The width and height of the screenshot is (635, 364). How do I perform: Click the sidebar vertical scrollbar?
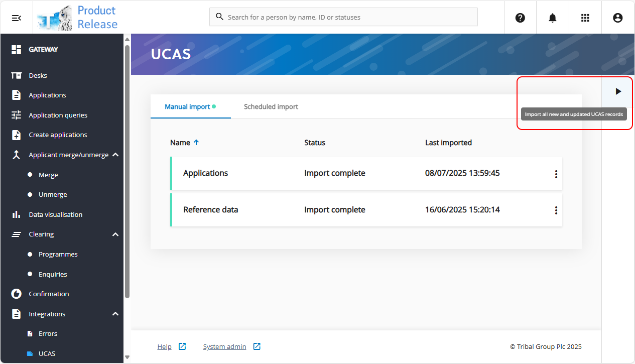[x=127, y=171]
